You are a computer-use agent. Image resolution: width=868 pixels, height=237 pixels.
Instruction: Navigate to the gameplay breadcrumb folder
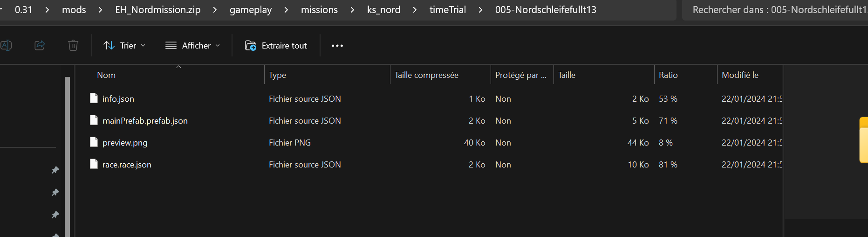click(250, 10)
